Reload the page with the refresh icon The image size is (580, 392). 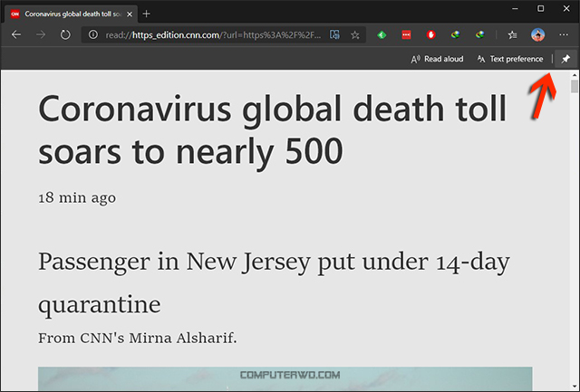[65, 34]
